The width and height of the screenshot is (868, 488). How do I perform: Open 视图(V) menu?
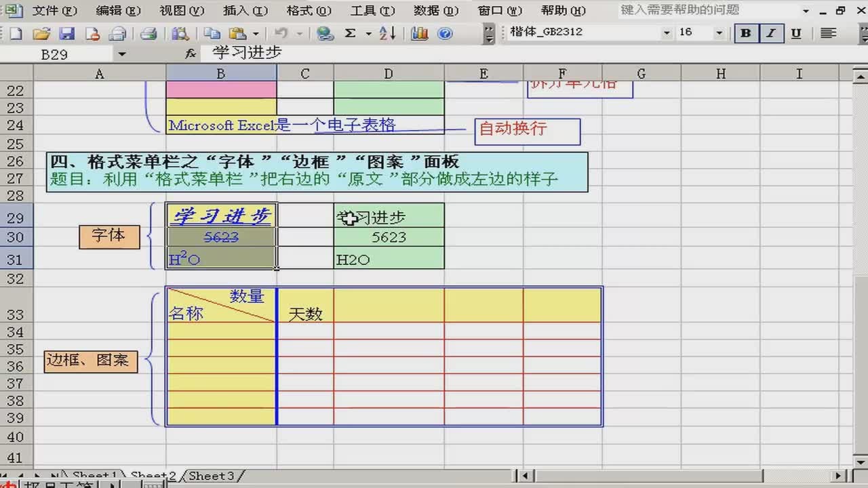182,11
